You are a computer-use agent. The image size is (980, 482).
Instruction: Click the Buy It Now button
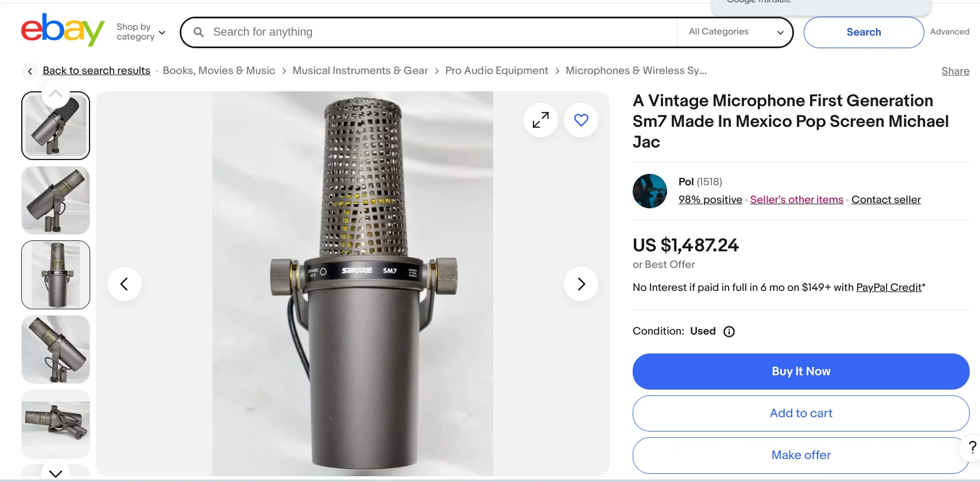click(800, 371)
